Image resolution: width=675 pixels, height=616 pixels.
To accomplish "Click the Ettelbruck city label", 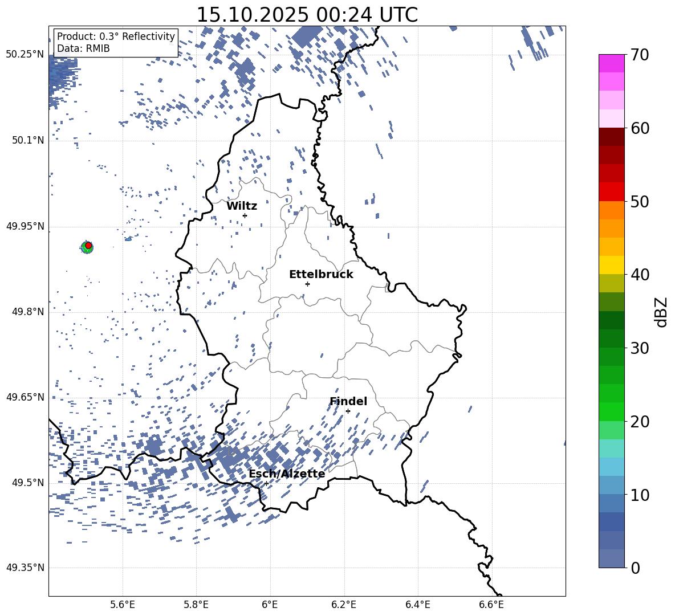I will click(321, 275).
